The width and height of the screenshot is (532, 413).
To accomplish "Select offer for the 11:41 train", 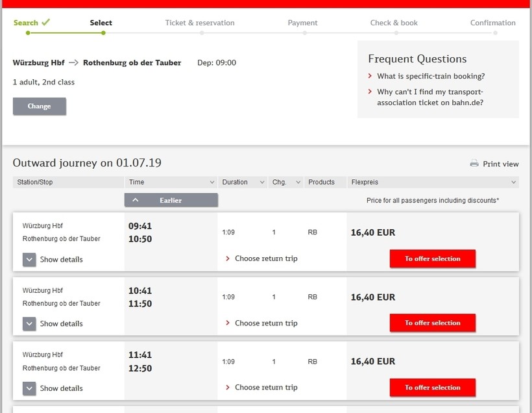I will 432,388.
